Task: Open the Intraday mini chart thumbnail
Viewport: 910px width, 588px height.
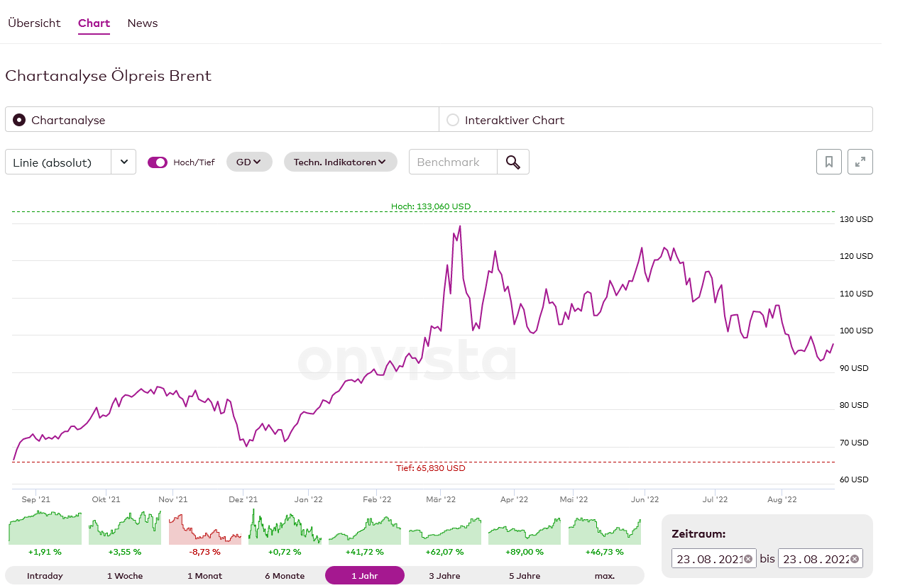Action: point(45,528)
